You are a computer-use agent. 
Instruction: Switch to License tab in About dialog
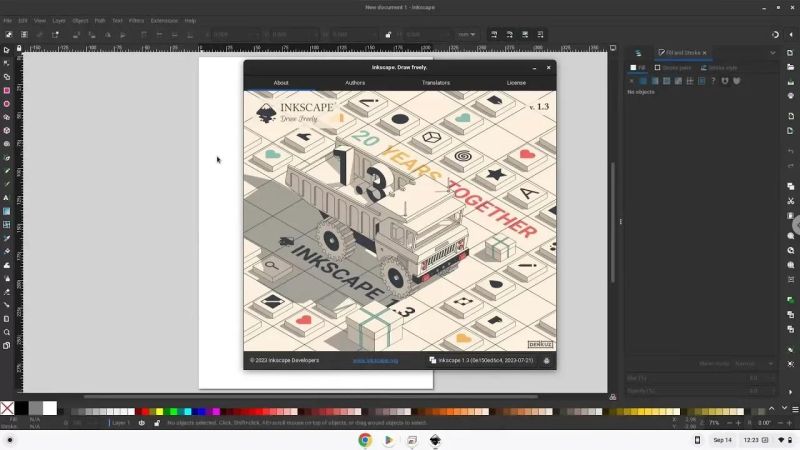tap(516, 83)
